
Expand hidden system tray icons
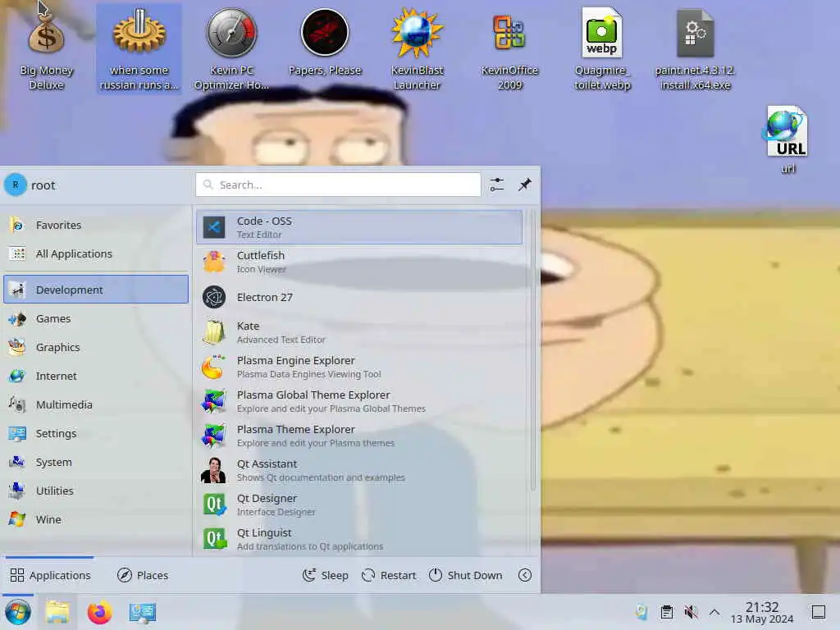[714, 612]
